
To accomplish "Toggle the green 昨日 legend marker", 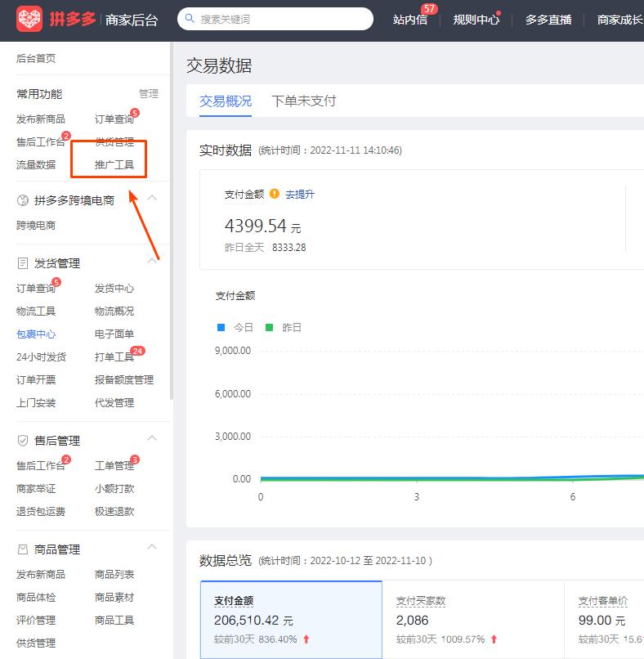I will pyautogui.click(x=269, y=327).
